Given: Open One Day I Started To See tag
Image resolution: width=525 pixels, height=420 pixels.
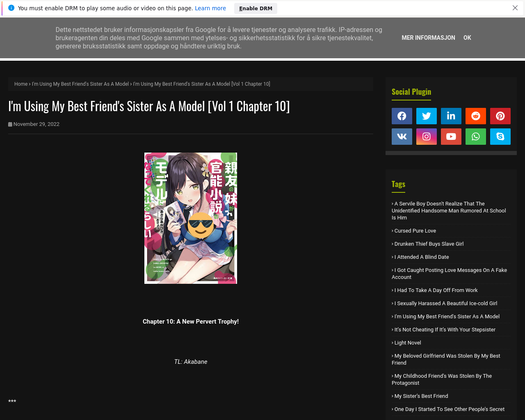Looking at the screenshot, I should (448, 409).
